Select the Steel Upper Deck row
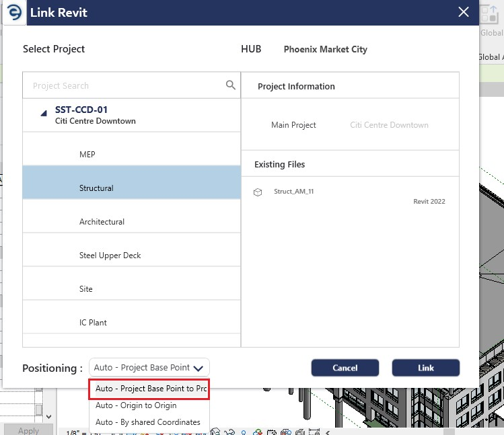 [131, 249]
